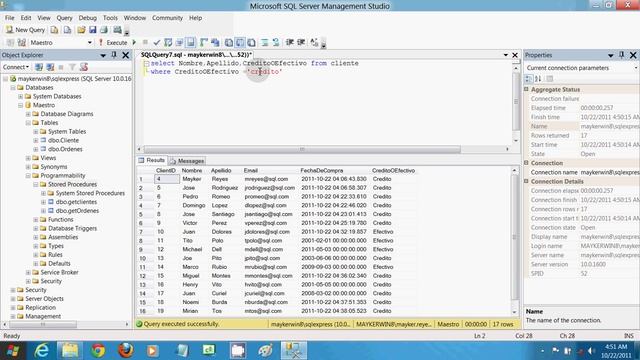Toggle Results to File mode
This screenshot has height=360, width=640.
[251, 42]
